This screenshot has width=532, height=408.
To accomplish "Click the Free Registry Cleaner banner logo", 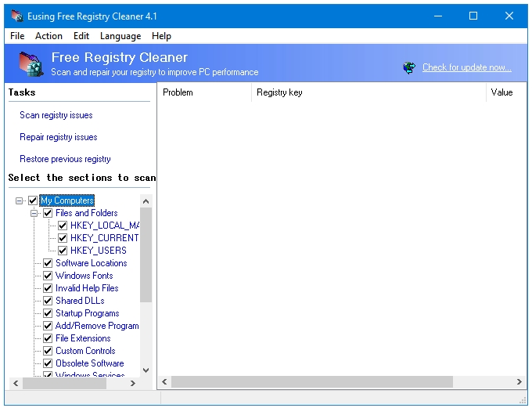I will click(x=31, y=63).
